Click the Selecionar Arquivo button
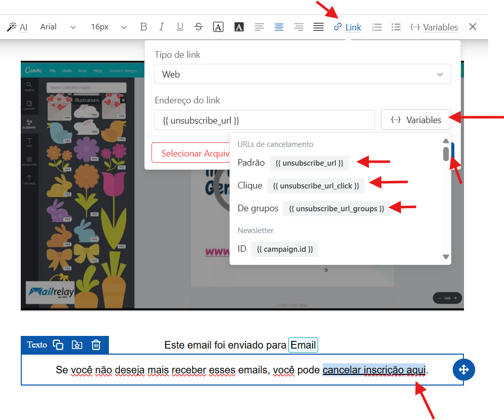 191,153
